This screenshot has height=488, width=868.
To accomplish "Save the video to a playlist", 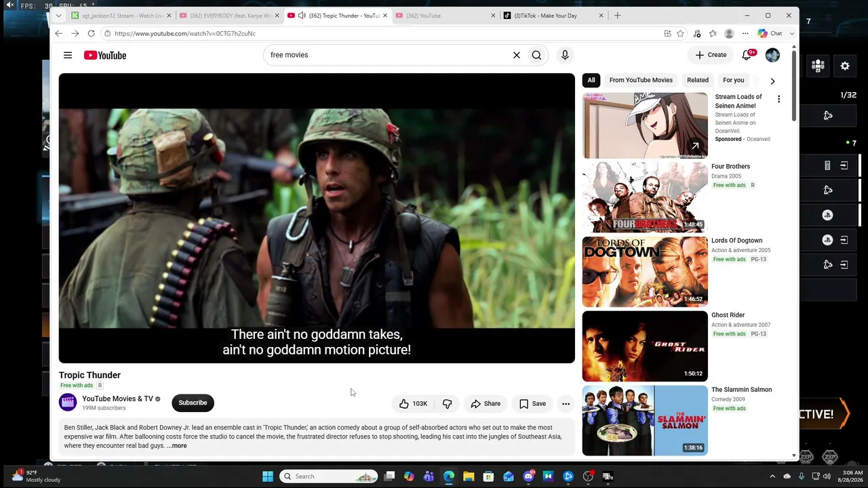I will click(x=532, y=403).
